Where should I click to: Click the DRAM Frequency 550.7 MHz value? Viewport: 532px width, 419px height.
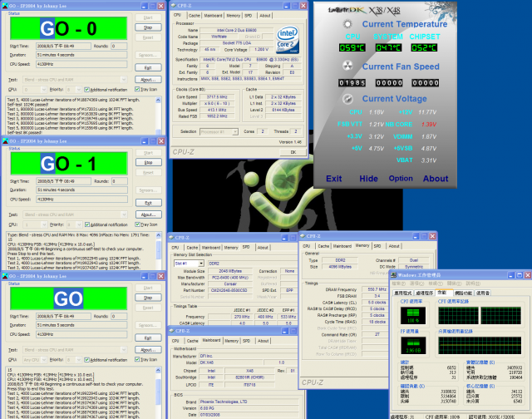[377, 289]
